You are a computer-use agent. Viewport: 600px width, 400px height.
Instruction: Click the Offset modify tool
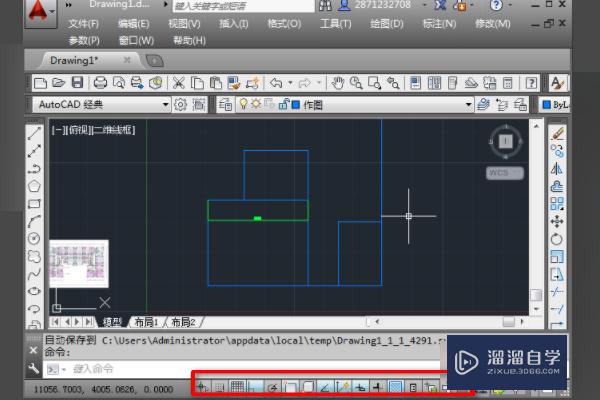pos(557,186)
